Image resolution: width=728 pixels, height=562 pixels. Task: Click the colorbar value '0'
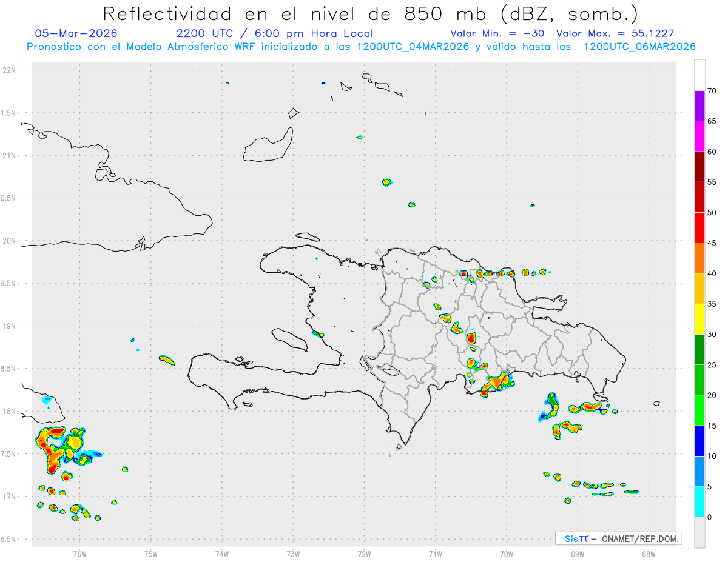[709, 517]
